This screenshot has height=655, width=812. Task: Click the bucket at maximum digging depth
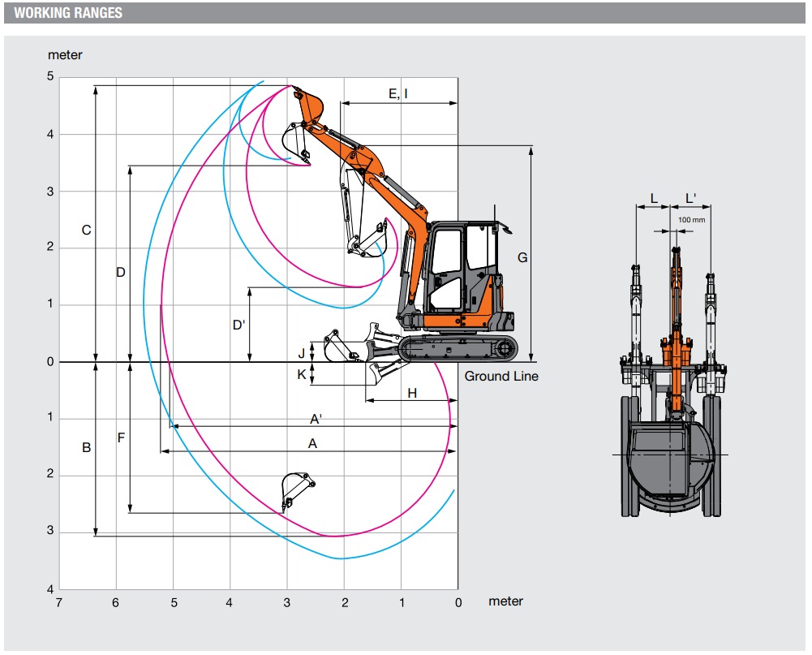coord(295,489)
